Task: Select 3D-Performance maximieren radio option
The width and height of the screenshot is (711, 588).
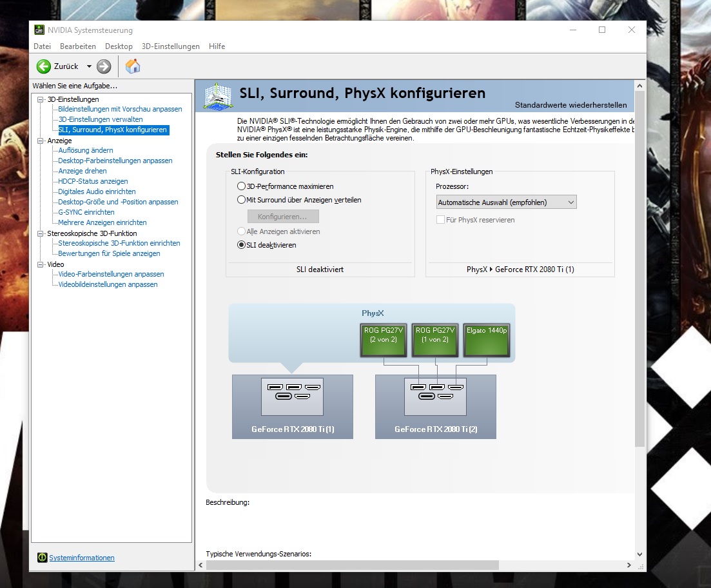Action: (241, 186)
